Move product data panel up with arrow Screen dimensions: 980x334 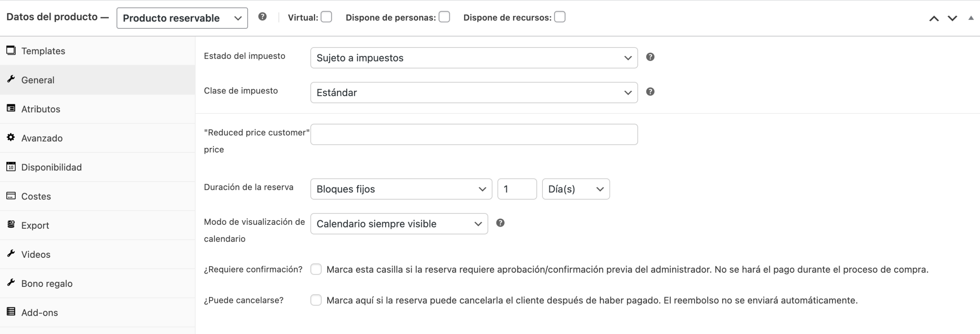tap(934, 18)
